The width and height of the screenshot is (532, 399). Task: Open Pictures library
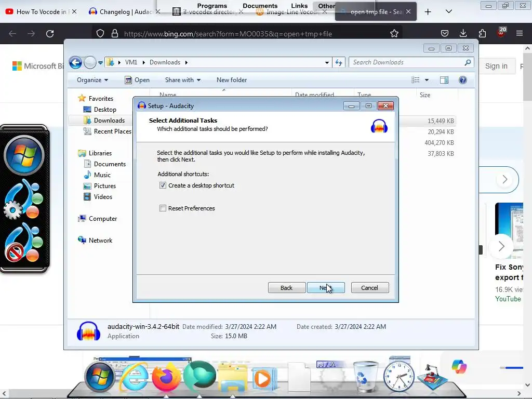[100, 186]
